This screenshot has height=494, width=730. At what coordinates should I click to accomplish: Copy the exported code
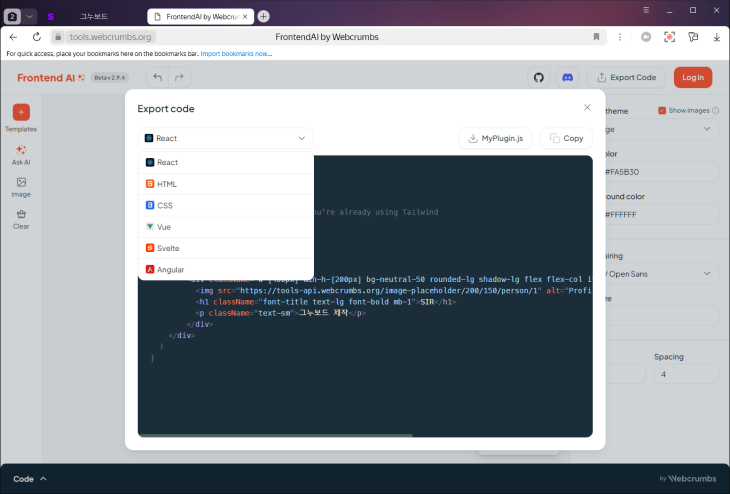click(566, 138)
